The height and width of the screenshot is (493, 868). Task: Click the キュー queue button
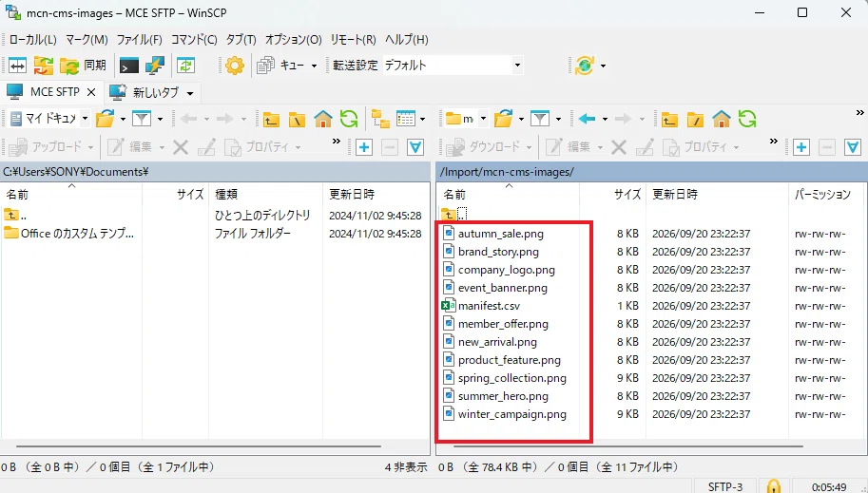pos(280,66)
